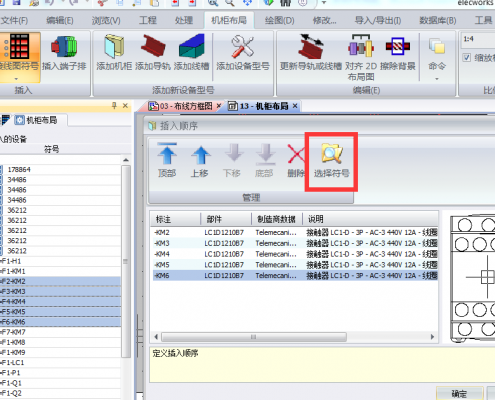
Task: Choose the 添加线槽 duct icon
Action: (x=191, y=46)
